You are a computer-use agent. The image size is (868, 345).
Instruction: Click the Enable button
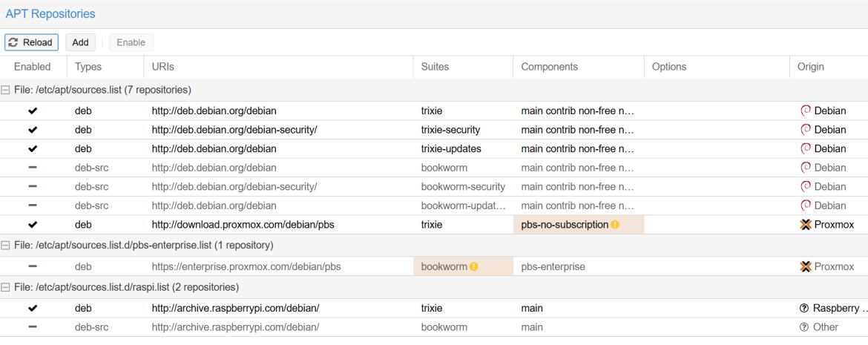tap(131, 42)
